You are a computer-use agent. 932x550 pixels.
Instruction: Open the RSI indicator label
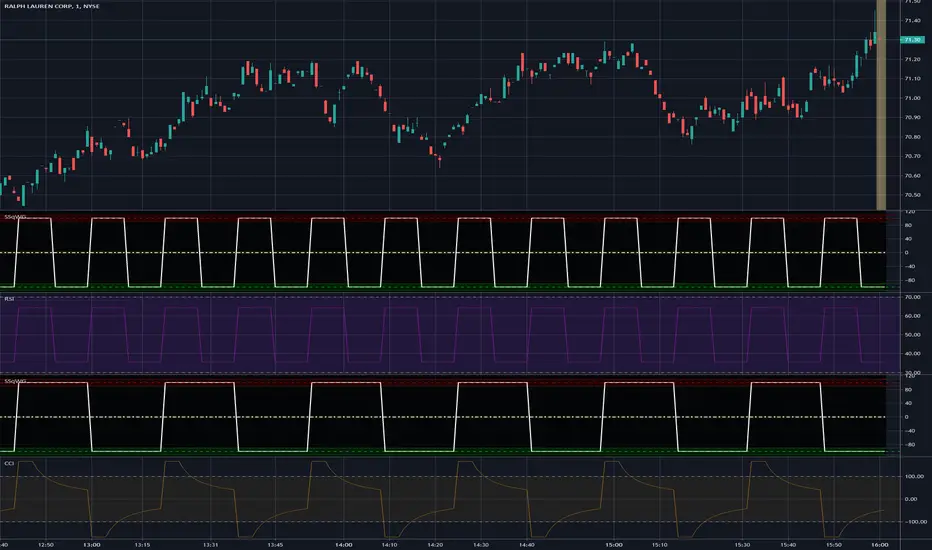tap(10, 298)
